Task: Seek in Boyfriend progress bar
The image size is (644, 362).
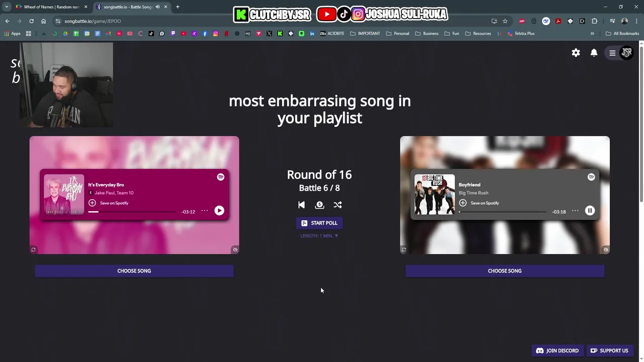Action: tap(502, 212)
